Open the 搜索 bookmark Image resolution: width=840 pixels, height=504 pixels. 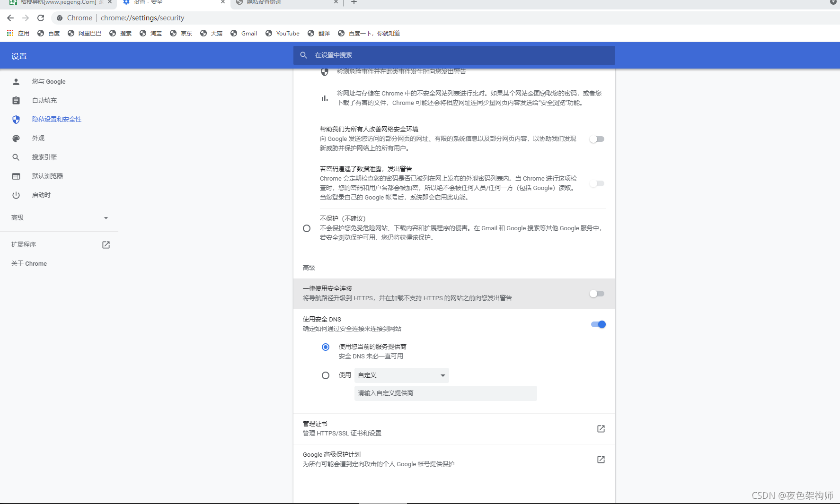pos(120,33)
